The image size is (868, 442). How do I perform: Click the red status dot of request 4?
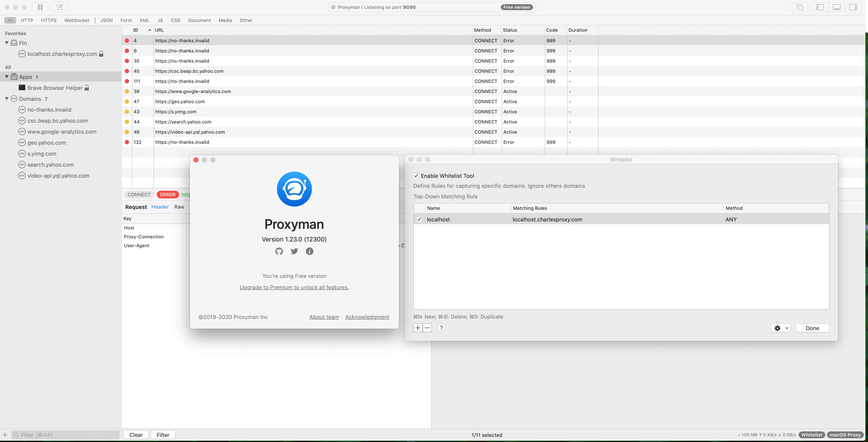[x=127, y=41]
